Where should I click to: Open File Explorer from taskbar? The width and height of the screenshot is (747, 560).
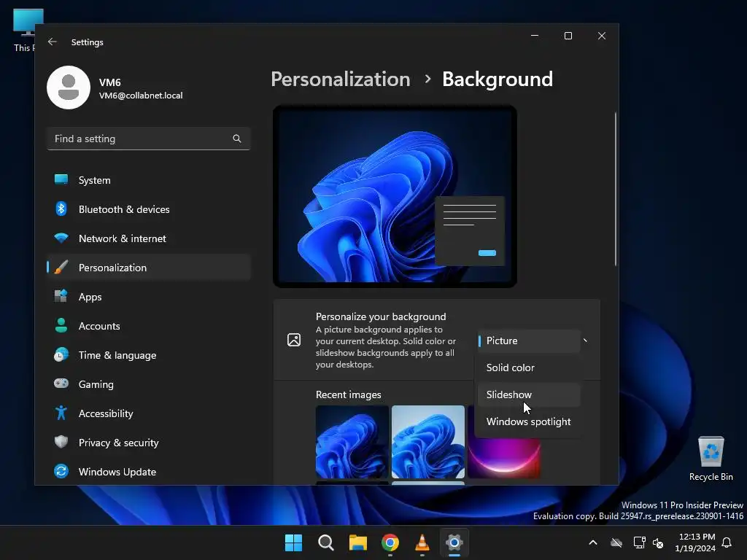coord(357,542)
